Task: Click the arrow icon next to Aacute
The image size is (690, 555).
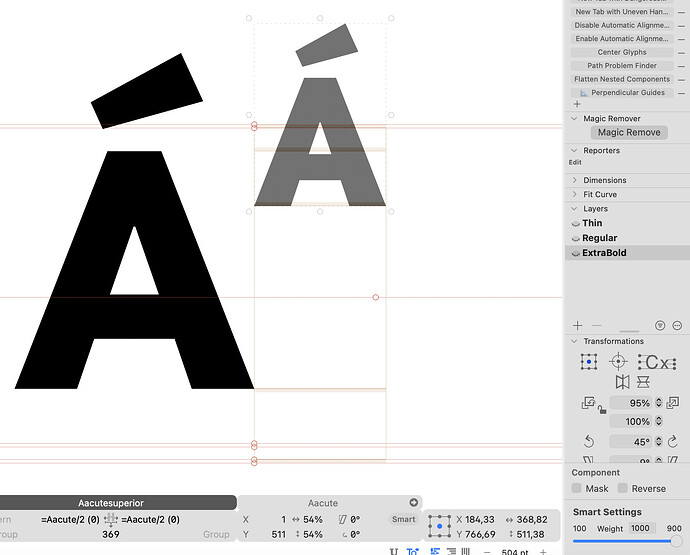Action: [413, 503]
